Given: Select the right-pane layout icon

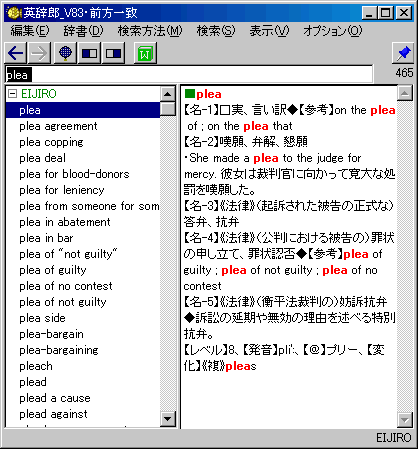Looking at the screenshot, I should coord(113,53).
